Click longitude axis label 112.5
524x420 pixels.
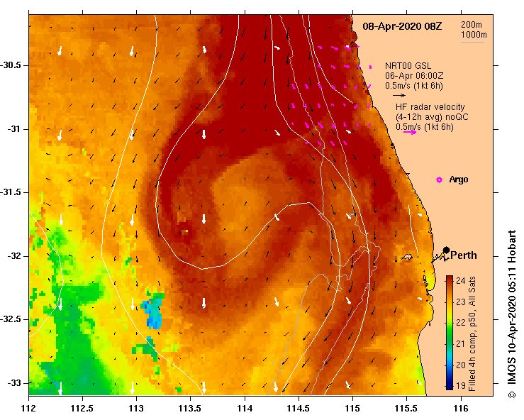coord(82,409)
